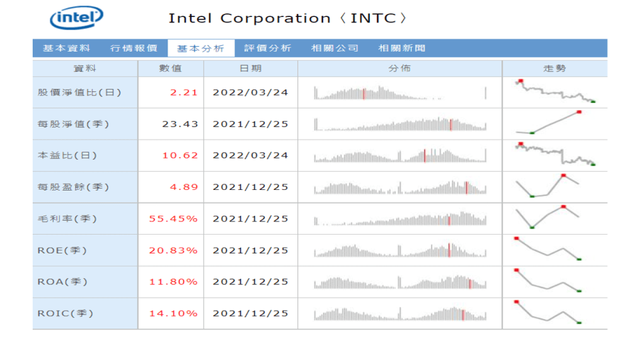The image size is (644, 345).
Task: Open the 相關新聞 tab
Action: coord(401,48)
